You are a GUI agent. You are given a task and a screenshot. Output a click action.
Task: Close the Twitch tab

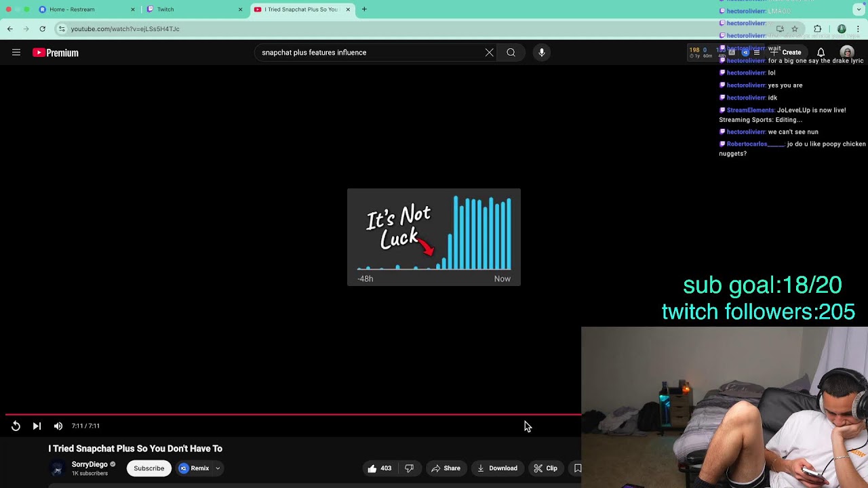(240, 9)
